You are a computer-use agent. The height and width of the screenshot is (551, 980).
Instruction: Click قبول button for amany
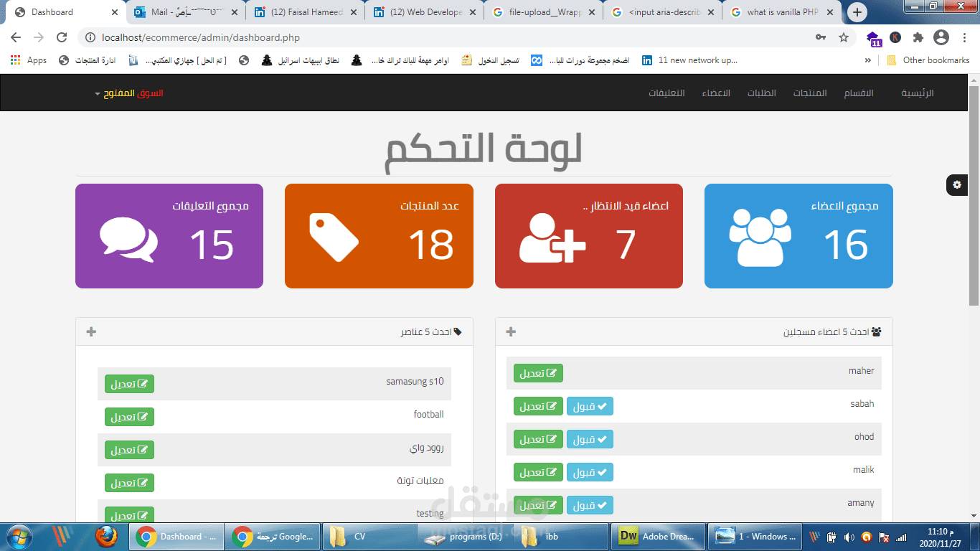(590, 505)
